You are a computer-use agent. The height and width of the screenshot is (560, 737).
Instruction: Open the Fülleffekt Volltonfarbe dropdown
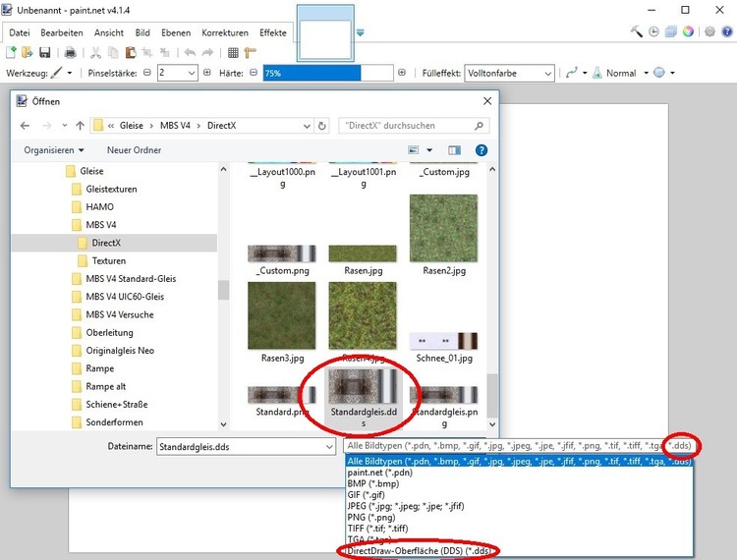tap(509, 74)
